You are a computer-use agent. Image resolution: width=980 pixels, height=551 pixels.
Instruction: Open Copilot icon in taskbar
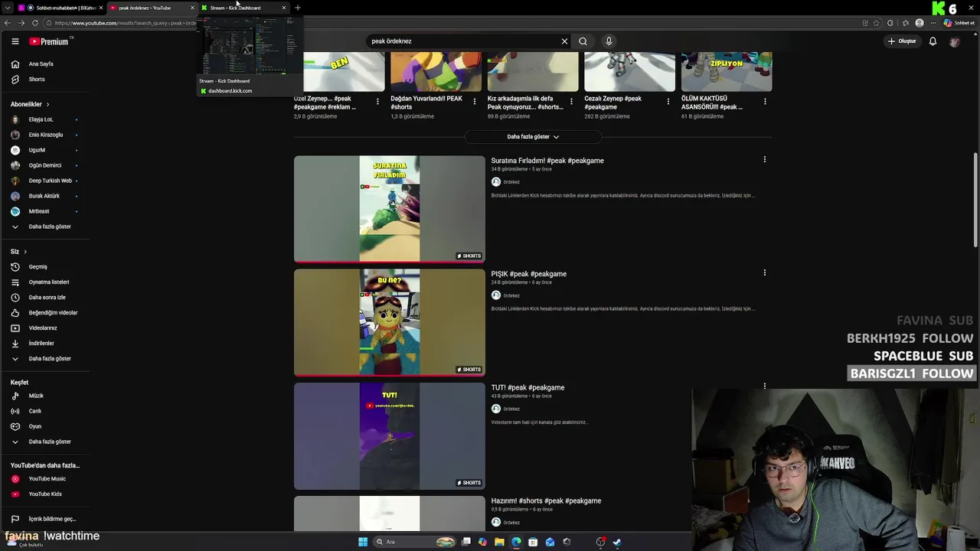point(482,542)
